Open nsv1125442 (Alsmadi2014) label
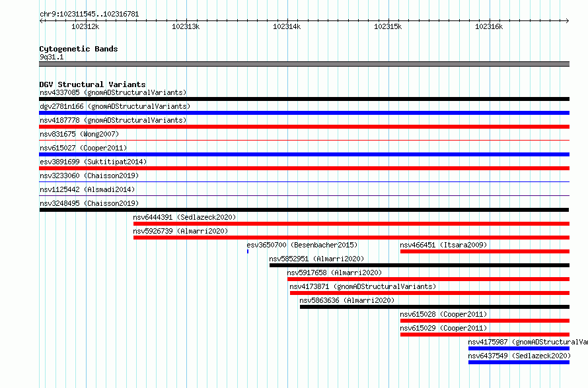This screenshot has width=588, height=388. click(x=87, y=189)
